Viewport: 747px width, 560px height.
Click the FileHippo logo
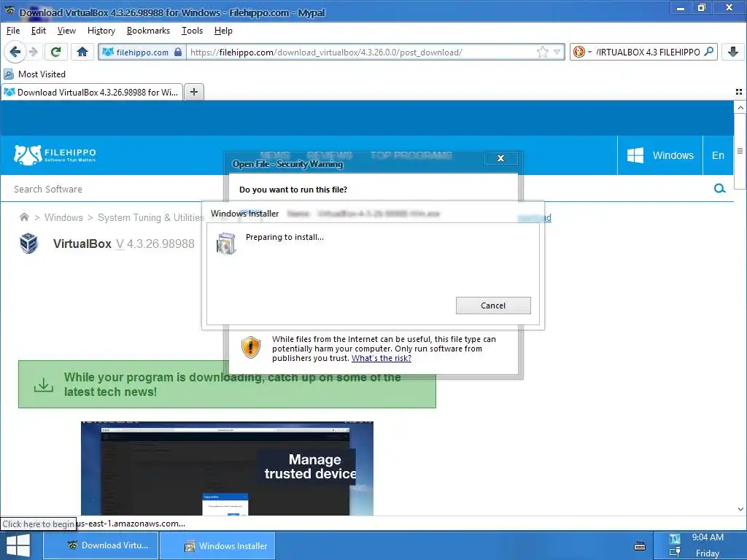click(x=55, y=155)
